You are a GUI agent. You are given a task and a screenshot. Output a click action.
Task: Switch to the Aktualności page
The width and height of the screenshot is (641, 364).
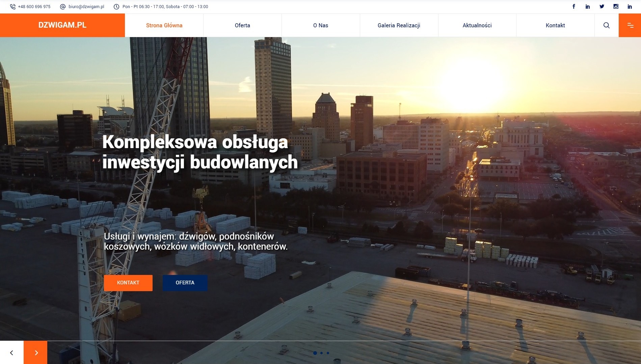(477, 25)
